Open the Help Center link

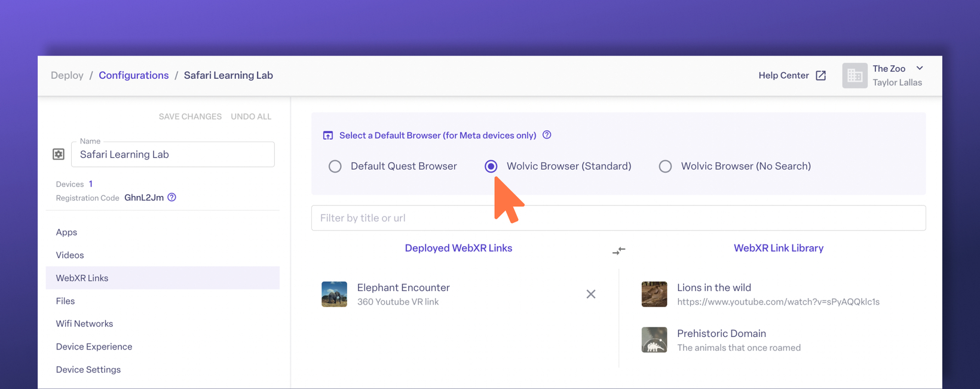pyautogui.click(x=783, y=75)
